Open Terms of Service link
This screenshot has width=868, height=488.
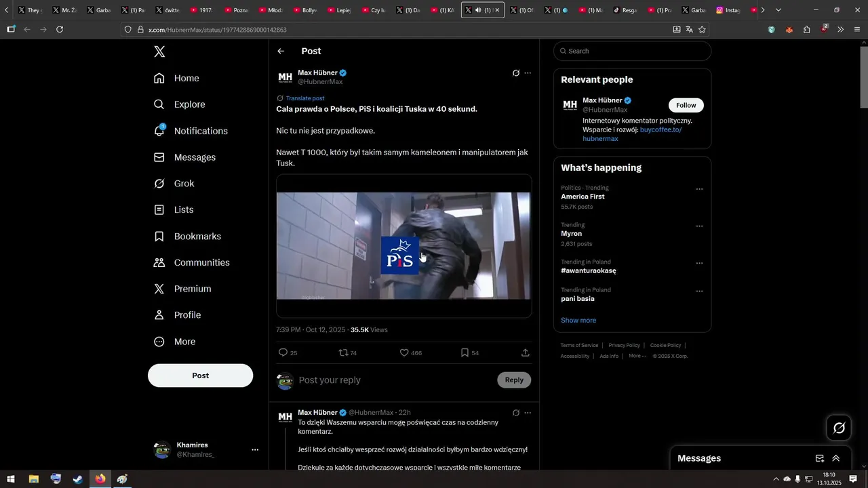tap(579, 346)
